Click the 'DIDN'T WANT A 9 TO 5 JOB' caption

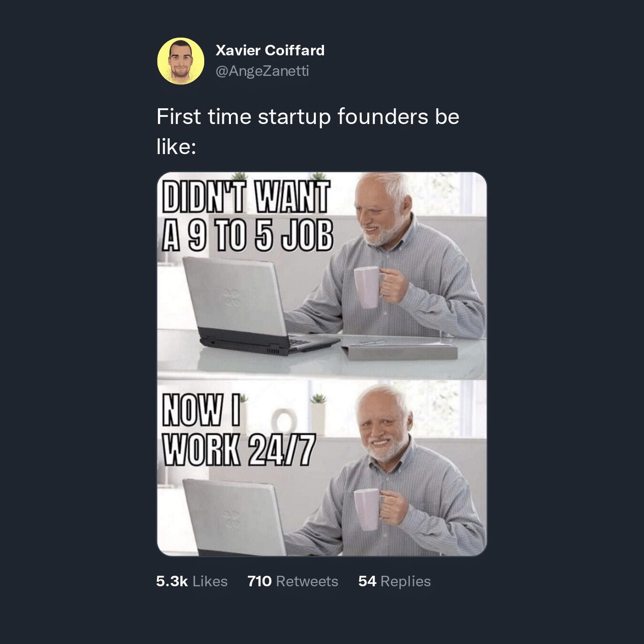246,216
